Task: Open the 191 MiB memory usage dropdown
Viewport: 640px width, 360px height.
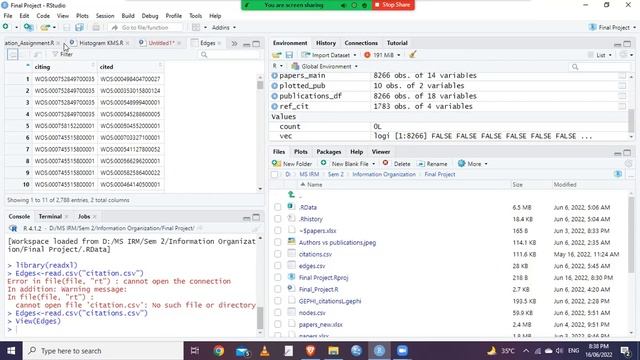Action: [382, 55]
